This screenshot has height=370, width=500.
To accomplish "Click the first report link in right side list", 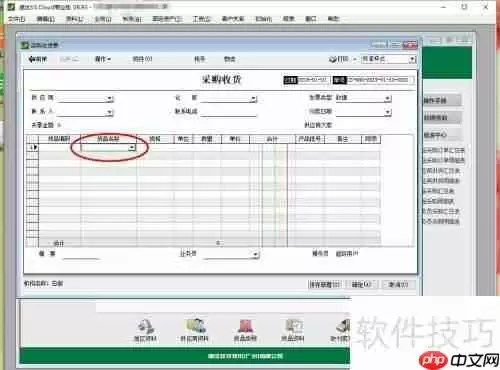I will pos(444,150).
